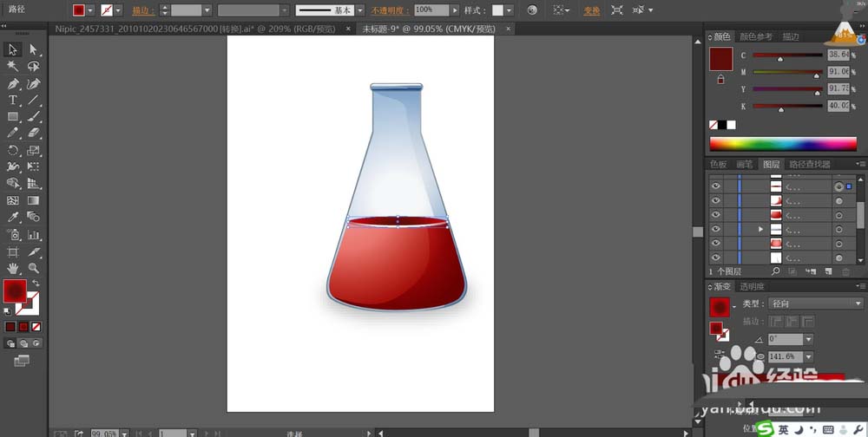Viewport: 868px width, 437px height.
Task: Open the graphic style 样式 dropdown
Action: click(509, 10)
